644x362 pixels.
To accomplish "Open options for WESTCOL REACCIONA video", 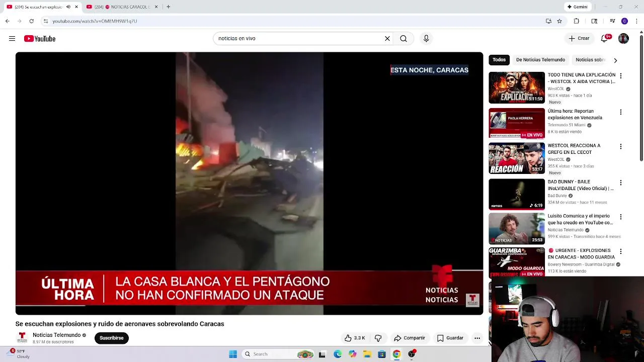I will point(620,147).
